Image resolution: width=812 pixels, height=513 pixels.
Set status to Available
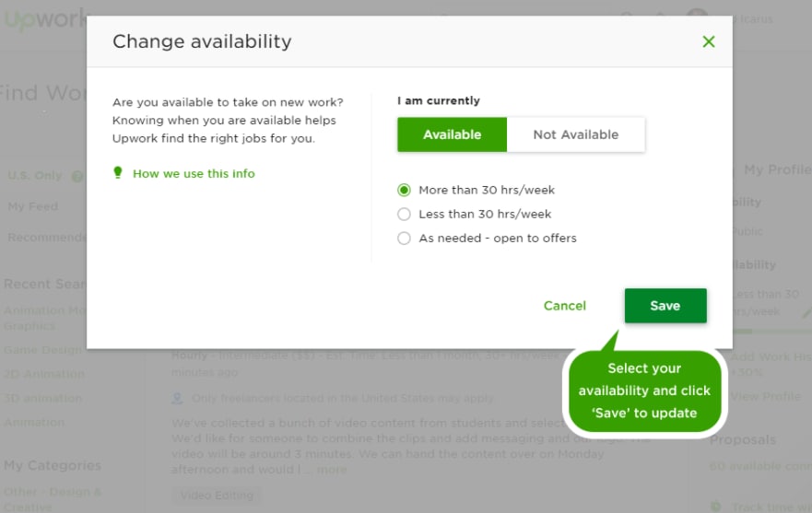coord(453,134)
